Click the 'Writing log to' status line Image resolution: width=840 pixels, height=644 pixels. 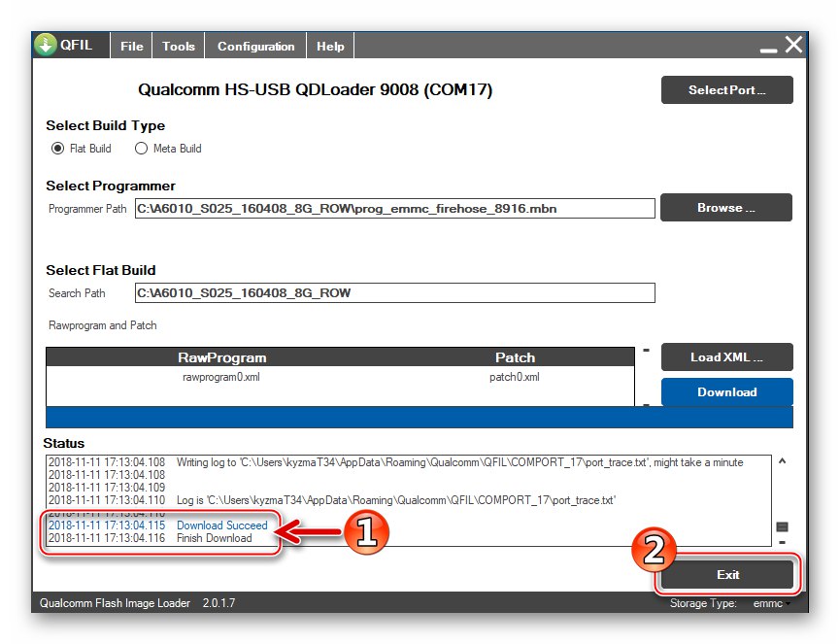tap(396, 462)
